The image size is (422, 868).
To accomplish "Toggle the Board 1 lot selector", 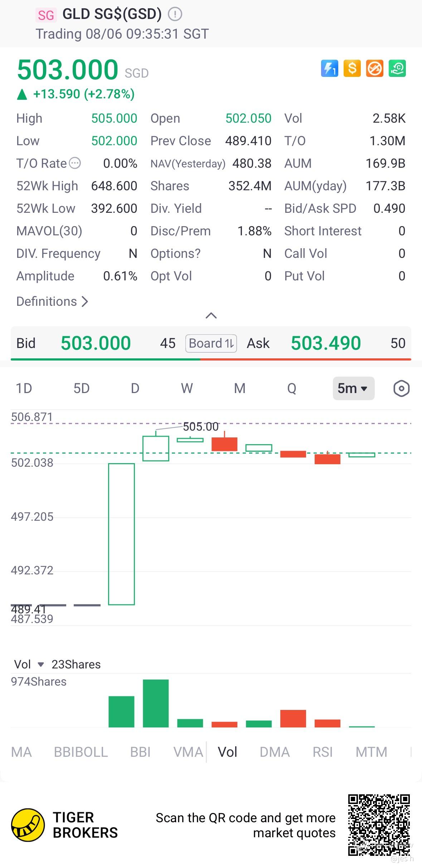I will point(211,343).
